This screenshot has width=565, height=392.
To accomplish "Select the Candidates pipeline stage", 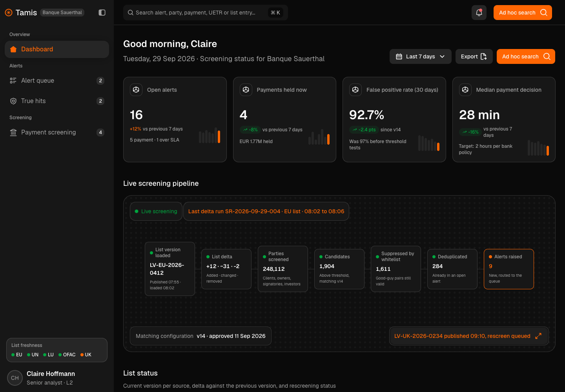I will [339, 269].
